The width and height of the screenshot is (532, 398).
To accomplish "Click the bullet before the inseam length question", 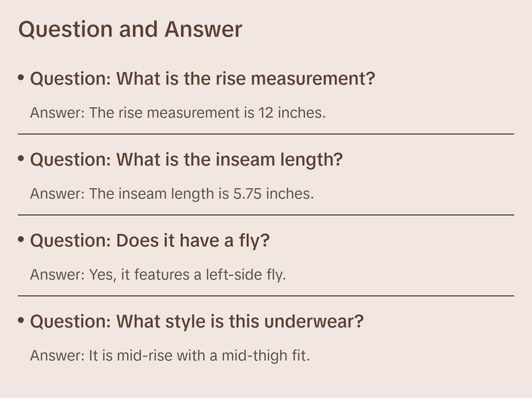I will point(21,159).
